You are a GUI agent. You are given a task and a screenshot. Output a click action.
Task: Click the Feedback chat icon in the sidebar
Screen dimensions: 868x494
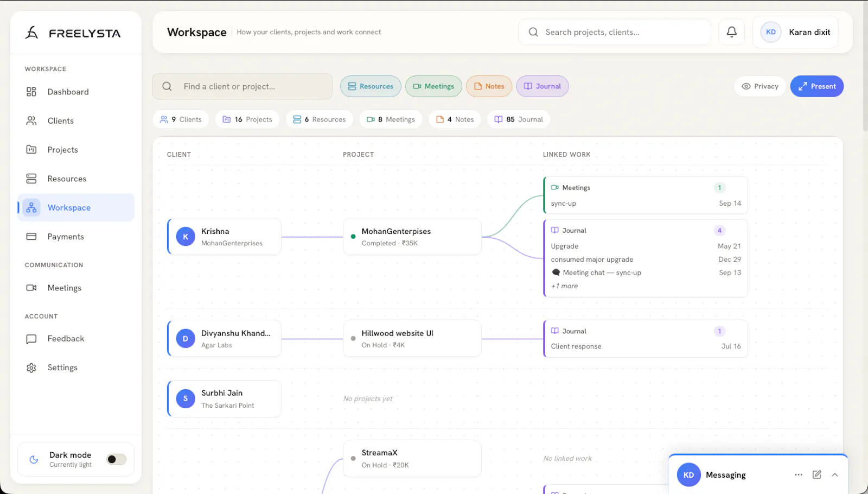click(x=31, y=339)
